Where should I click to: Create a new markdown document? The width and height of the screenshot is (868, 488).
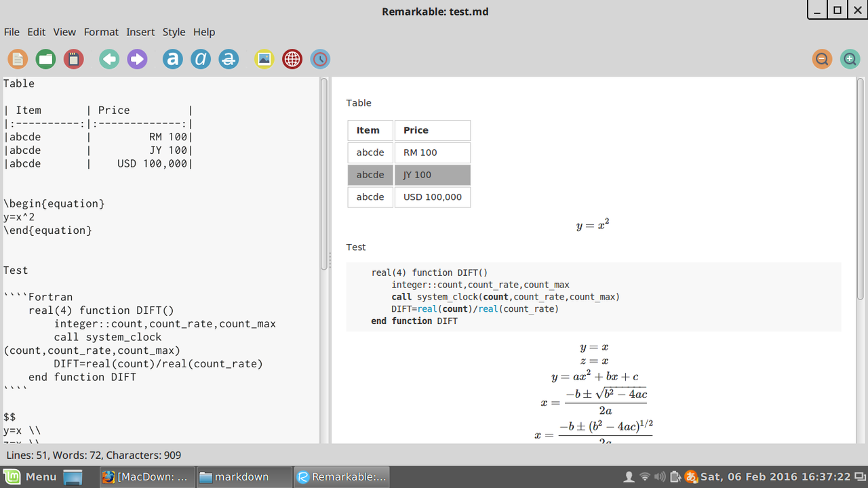18,59
